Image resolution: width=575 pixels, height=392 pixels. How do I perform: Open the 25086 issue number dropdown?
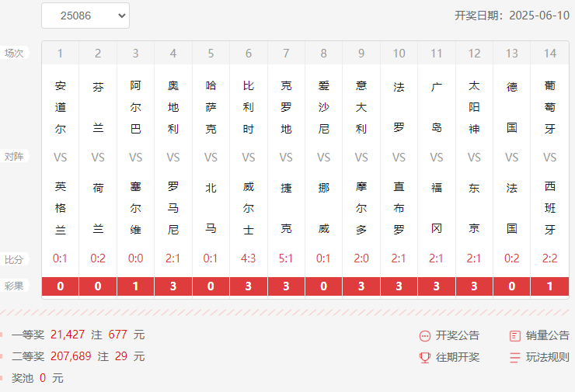tap(85, 16)
